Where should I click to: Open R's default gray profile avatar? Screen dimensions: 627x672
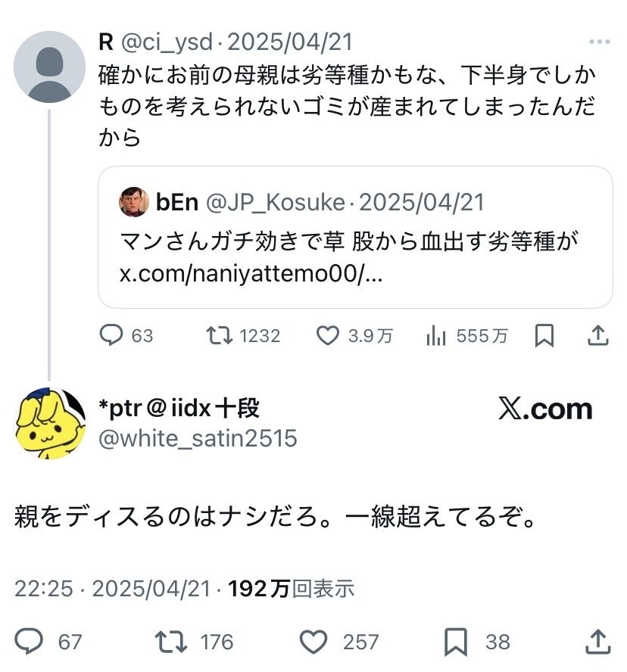pos(49,67)
